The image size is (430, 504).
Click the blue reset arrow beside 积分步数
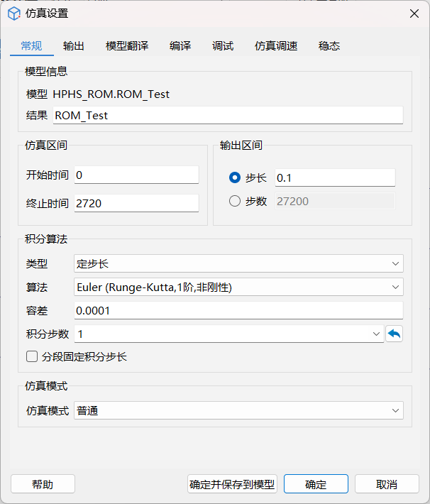(394, 334)
